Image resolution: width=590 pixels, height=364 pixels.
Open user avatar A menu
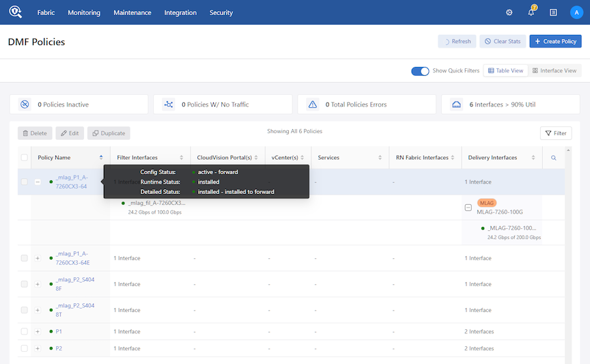(x=576, y=12)
